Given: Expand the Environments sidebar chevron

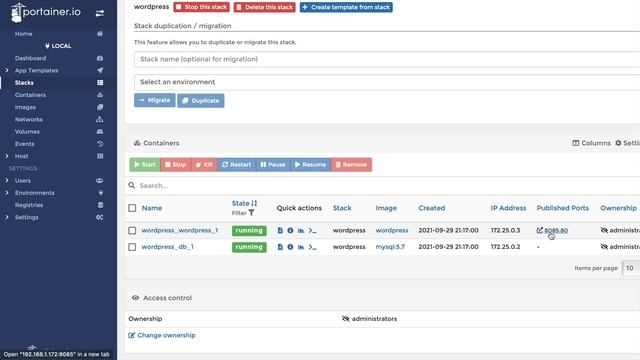Looking at the screenshot, I should (7, 193).
